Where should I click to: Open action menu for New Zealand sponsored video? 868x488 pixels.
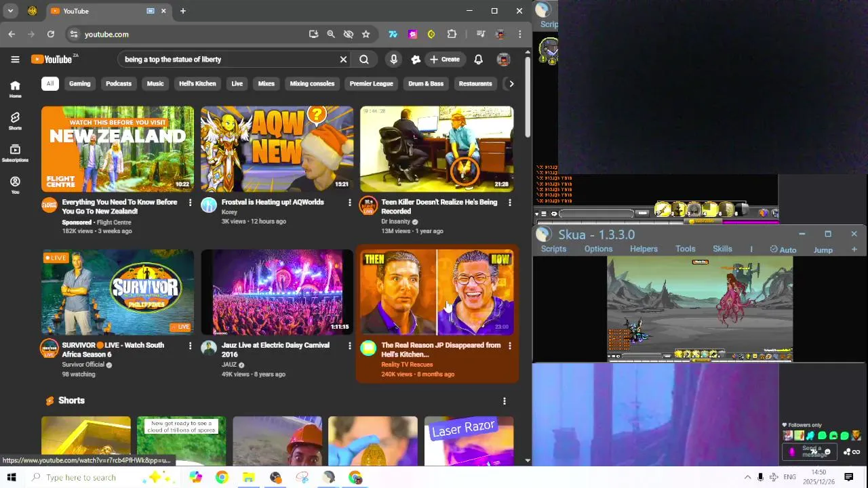190,202
